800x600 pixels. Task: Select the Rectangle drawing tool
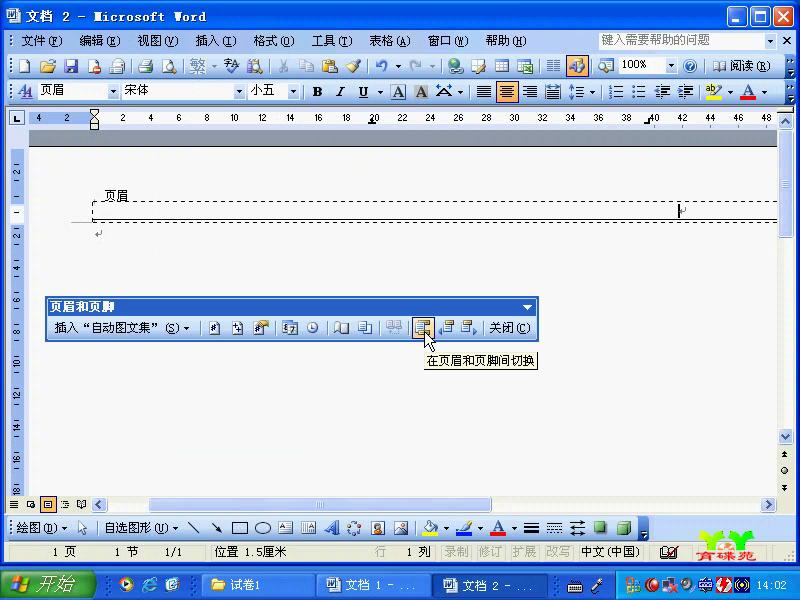tap(239, 528)
